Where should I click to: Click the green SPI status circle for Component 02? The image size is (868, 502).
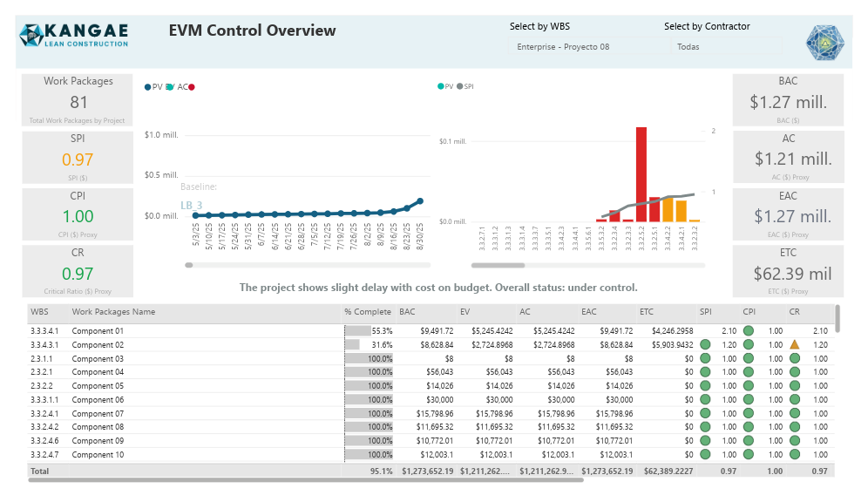[705, 345]
